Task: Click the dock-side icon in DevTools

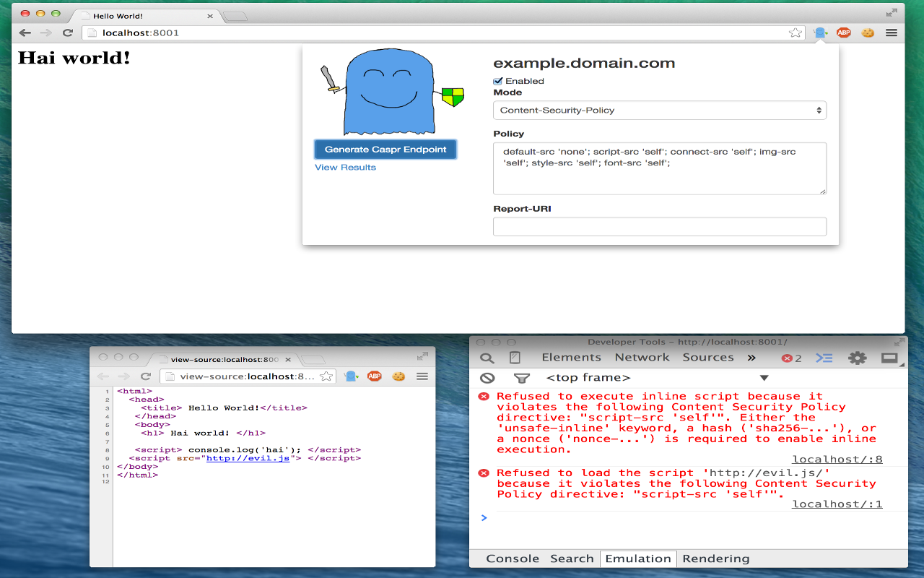Action: (x=889, y=358)
